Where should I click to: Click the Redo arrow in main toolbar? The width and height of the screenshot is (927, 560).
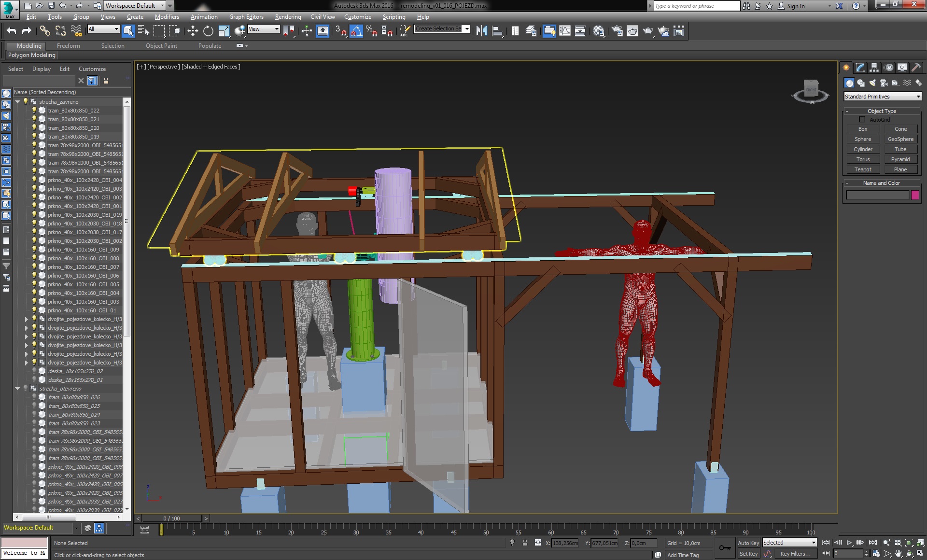tap(27, 31)
